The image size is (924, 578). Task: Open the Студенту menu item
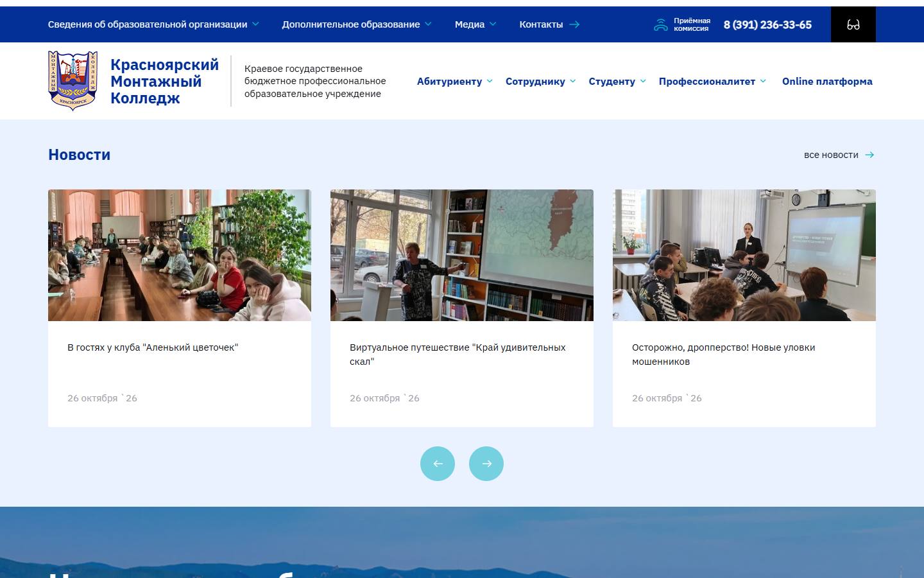(x=612, y=82)
